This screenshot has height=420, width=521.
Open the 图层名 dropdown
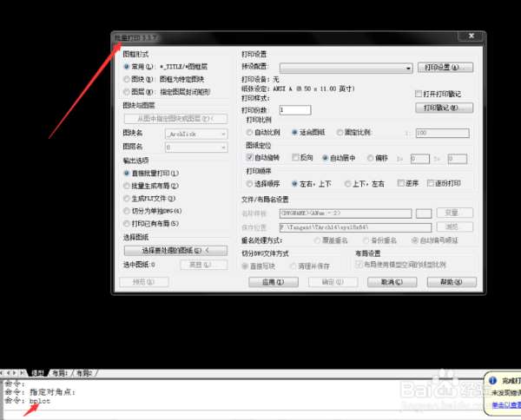[196, 147]
